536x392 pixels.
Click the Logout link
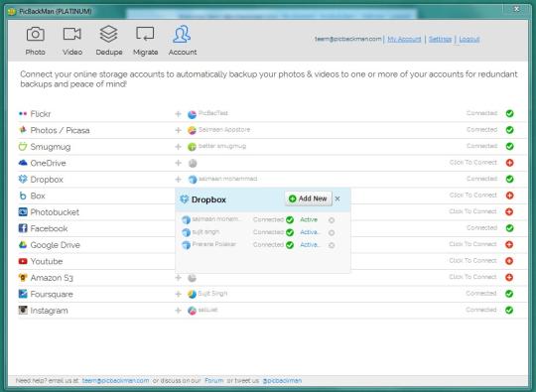[469, 39]
